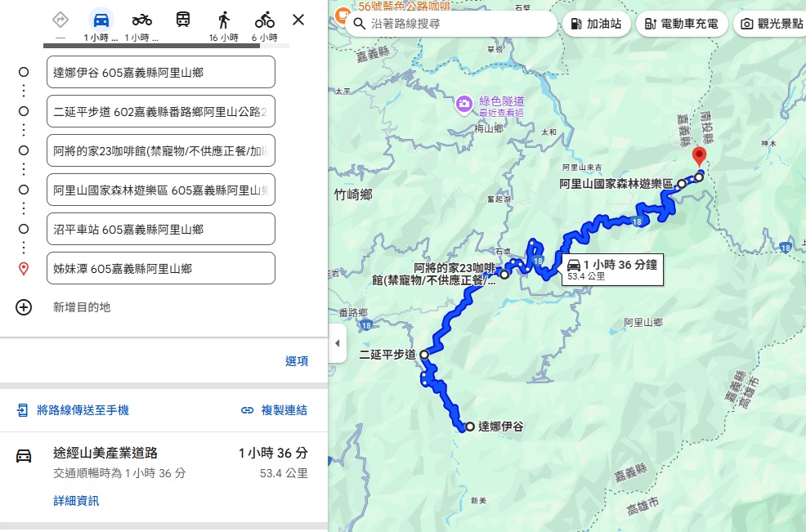The image size is (806, 532).
Task: Click the 56號藍色公路咖啡 map marker
Action: tap(342, 14)
